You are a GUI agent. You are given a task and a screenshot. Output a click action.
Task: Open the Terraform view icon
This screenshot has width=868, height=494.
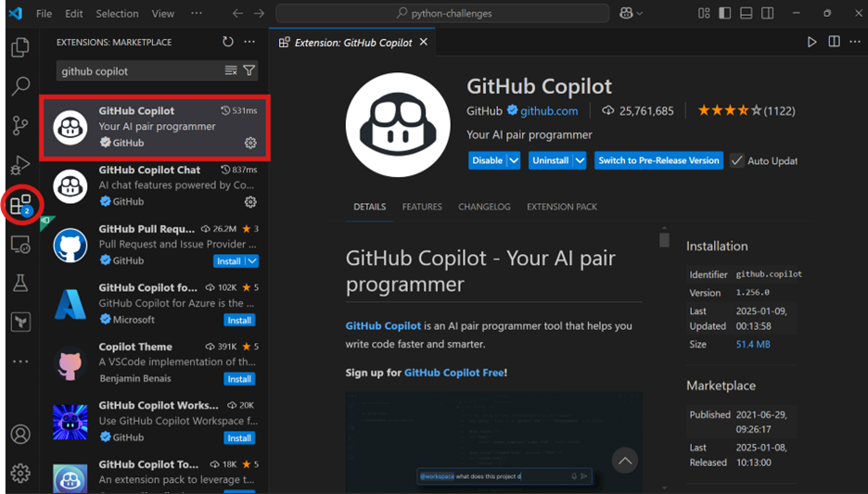pyautogui.click(x=20, y=322)
